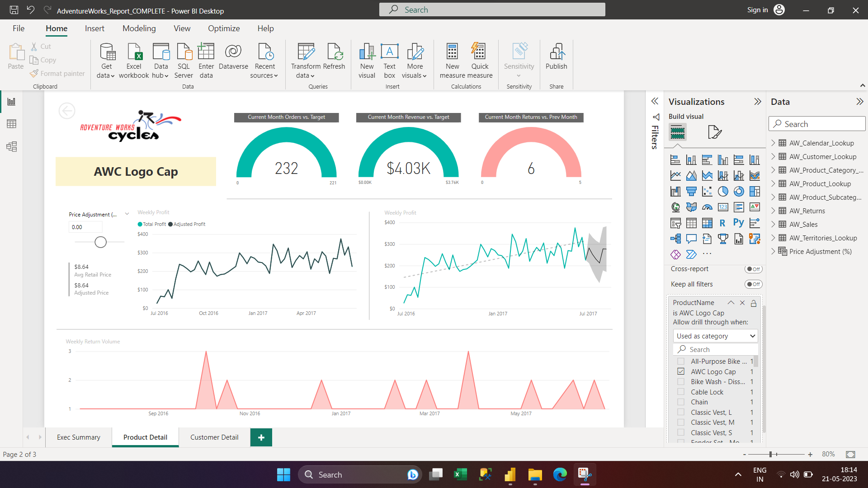
Task: Click Excel workbook data source icon
Action: click(134, 61)
